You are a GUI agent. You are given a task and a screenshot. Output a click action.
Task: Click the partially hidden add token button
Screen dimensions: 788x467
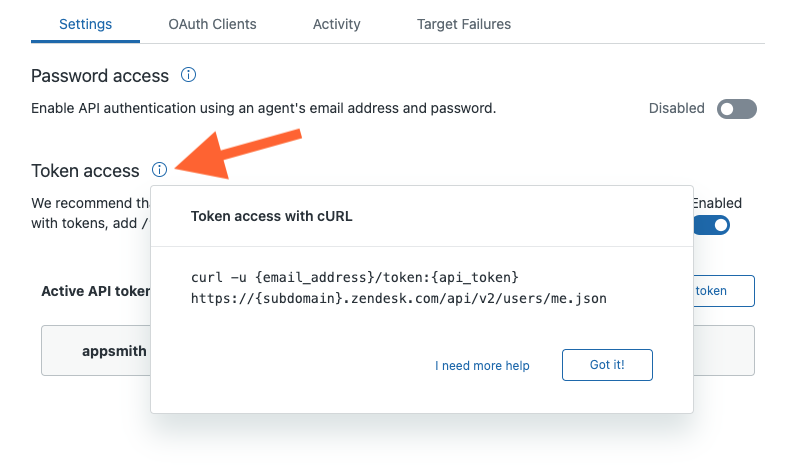tap(723, 291)
